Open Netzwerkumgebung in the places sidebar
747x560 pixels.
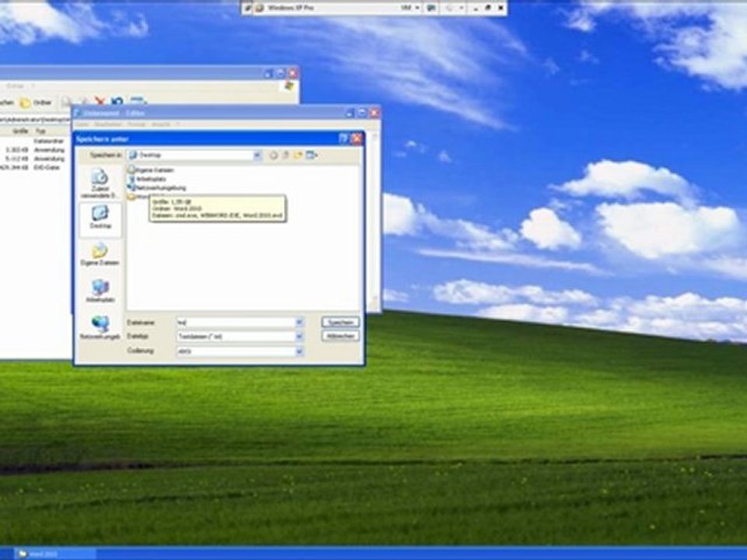[100, 327]
